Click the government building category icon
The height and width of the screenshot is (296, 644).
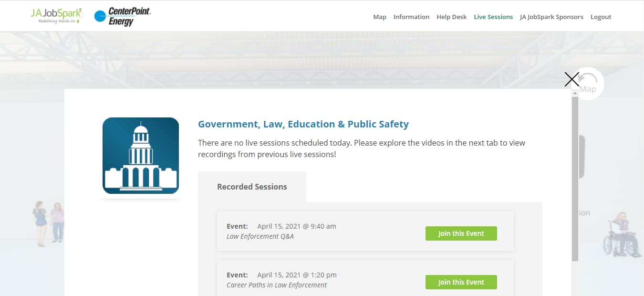coord(141,156)
